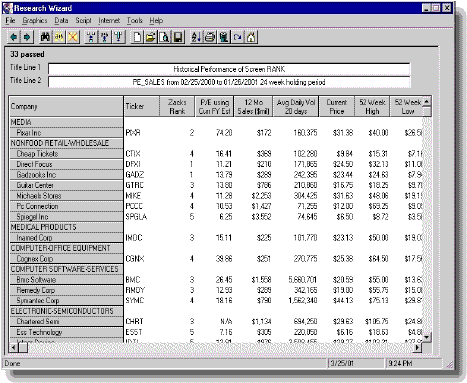Click into the Title Line 1 field
Viewport: 467px width, 383px height.
click(x=229, y=69)
